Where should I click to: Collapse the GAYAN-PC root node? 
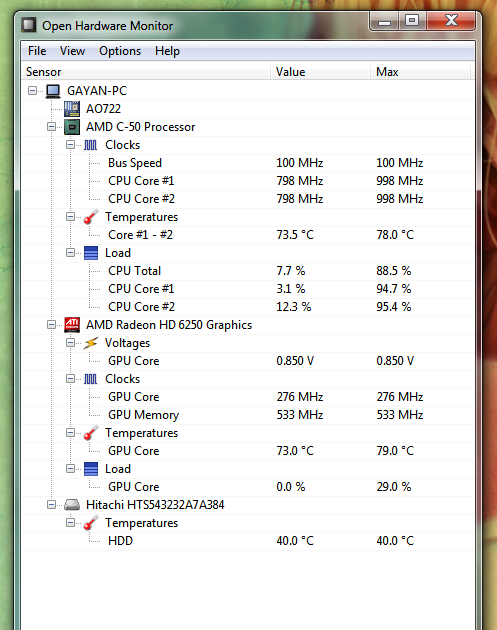point(32,90)
